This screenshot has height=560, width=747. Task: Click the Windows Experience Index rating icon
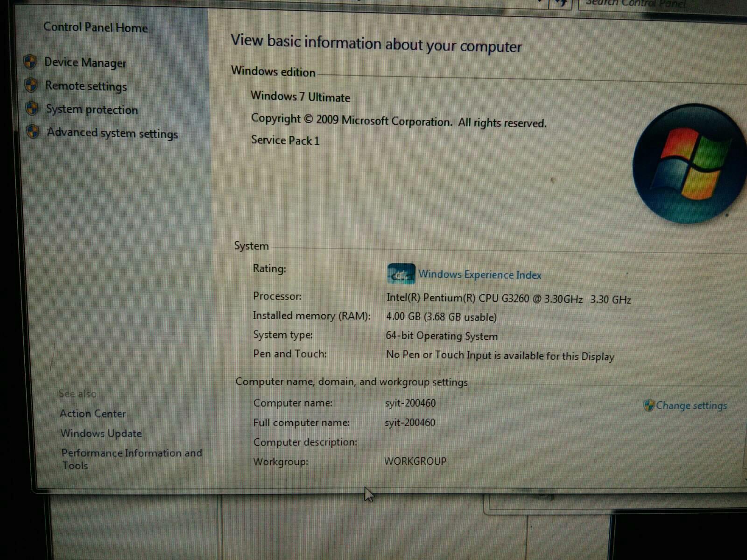[x=401, y=274]
